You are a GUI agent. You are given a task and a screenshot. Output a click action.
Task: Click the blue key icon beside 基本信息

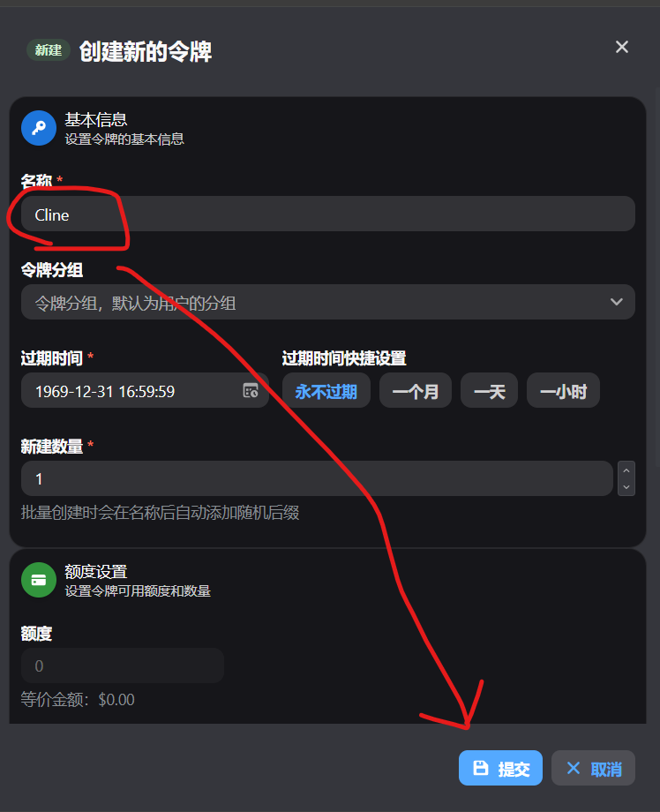tap(39, 128)
